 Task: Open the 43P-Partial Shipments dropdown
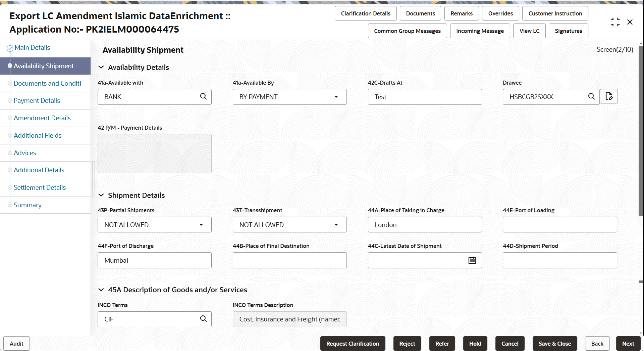pos(201,225)
